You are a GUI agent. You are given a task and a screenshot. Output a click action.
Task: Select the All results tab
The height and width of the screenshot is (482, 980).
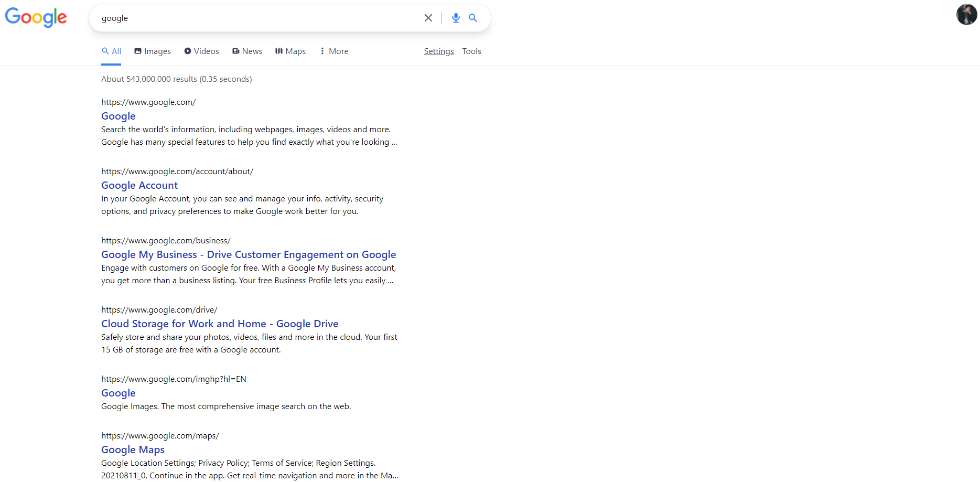(x=111, y=51)
